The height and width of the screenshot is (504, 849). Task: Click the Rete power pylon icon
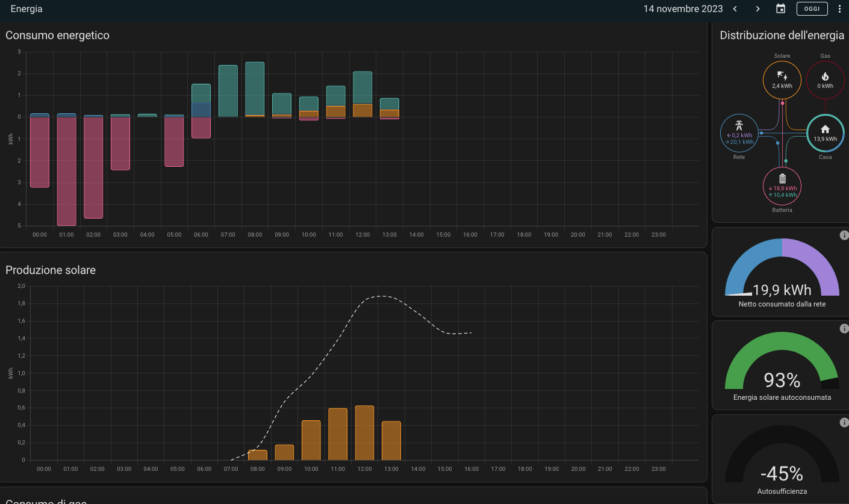739,124
